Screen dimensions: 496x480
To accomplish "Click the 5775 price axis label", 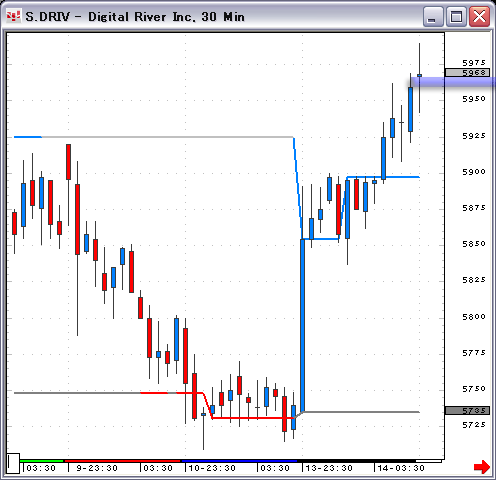I will [474, 353].
